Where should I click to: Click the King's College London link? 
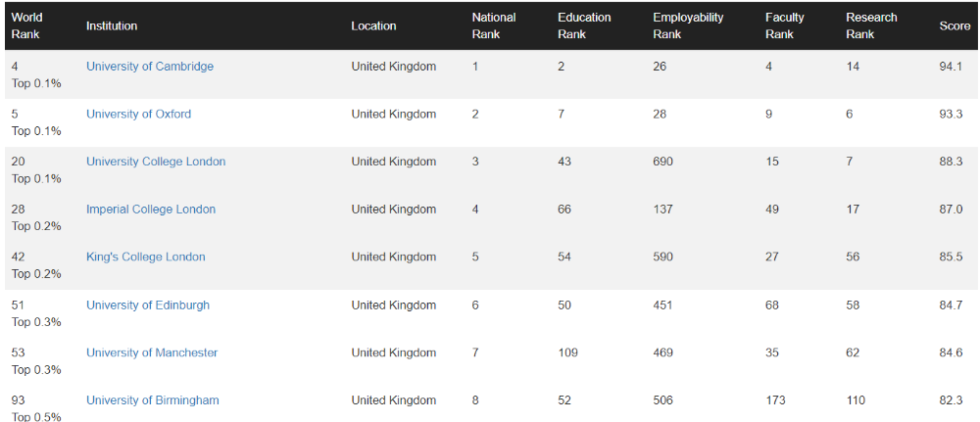point(146,257)
